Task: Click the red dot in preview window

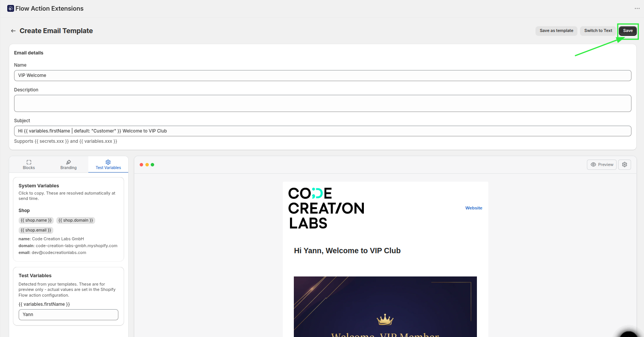Action: point(142,165)
